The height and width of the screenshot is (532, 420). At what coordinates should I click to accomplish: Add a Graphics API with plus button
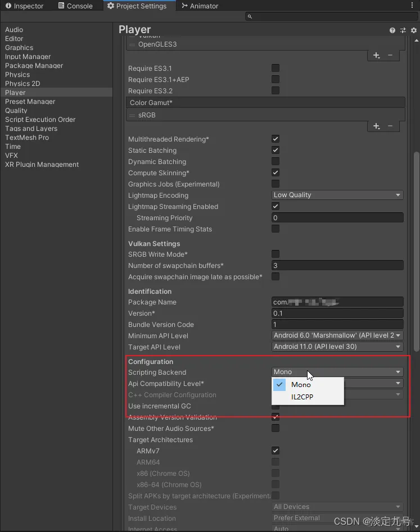(377, 55)
